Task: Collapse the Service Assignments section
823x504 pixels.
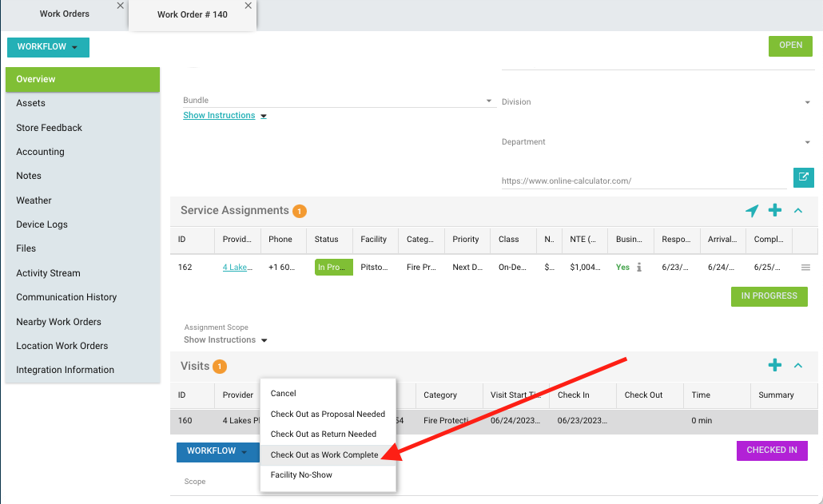Action: click(797, 211)
